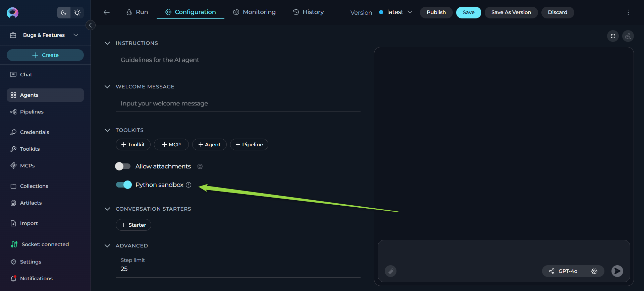Click the clear chat broom icon
The image size is (644, 291).
coord(628,36)
